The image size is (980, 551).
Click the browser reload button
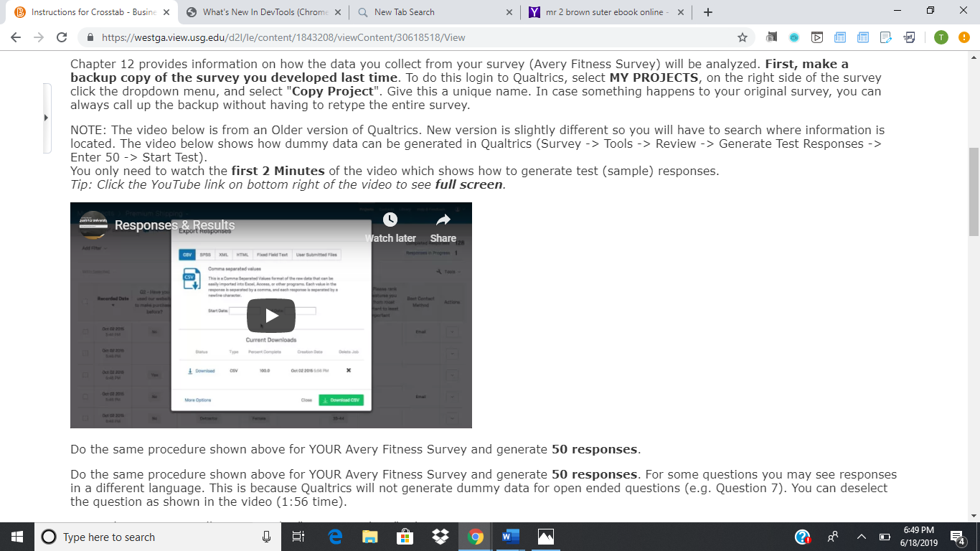[x=62, y=37]
